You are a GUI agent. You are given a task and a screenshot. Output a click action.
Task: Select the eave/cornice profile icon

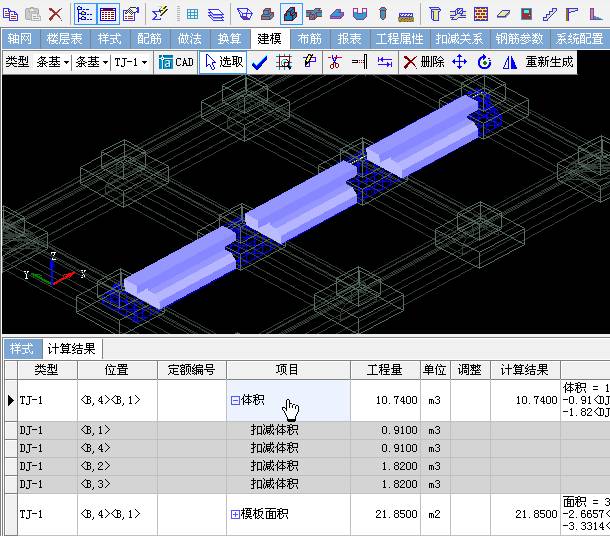pyautogui.click(x=572, y=14)
